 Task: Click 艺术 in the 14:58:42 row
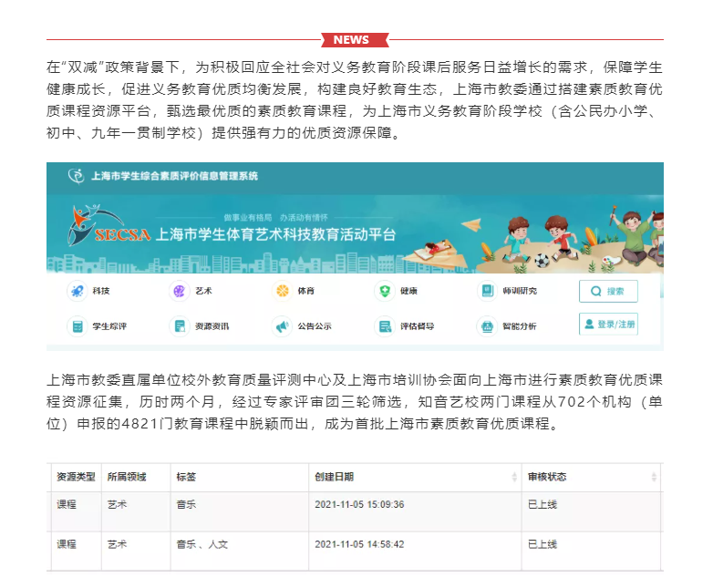pyautogui.click(x=118, y=544)
